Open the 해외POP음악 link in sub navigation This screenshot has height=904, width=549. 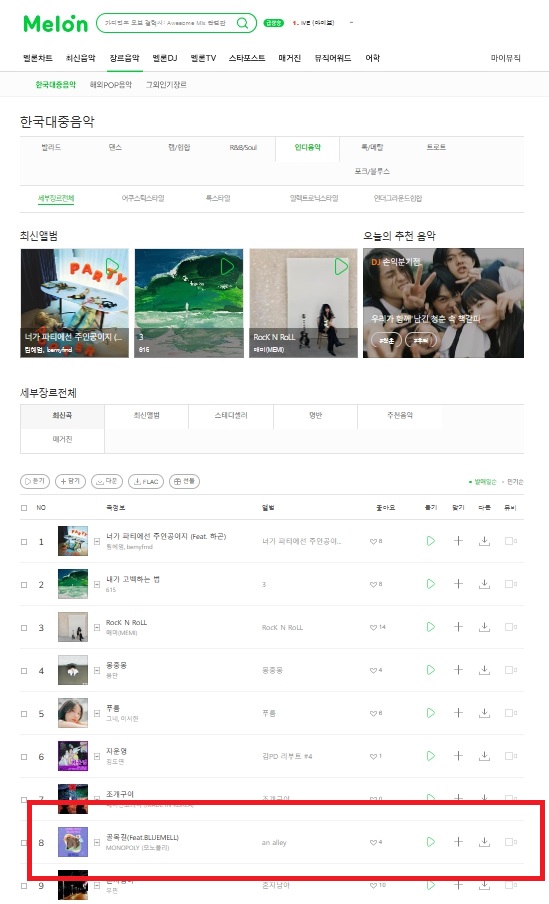click(111, 85)
